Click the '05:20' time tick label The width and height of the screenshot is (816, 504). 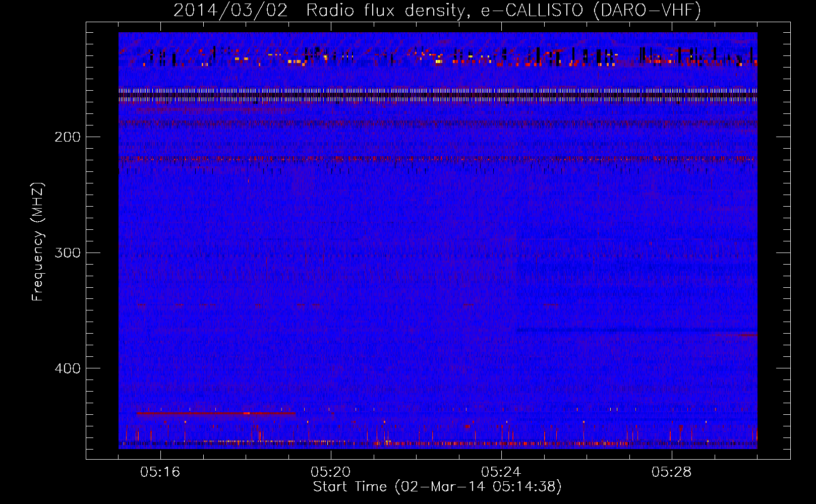tap(331, 472)
